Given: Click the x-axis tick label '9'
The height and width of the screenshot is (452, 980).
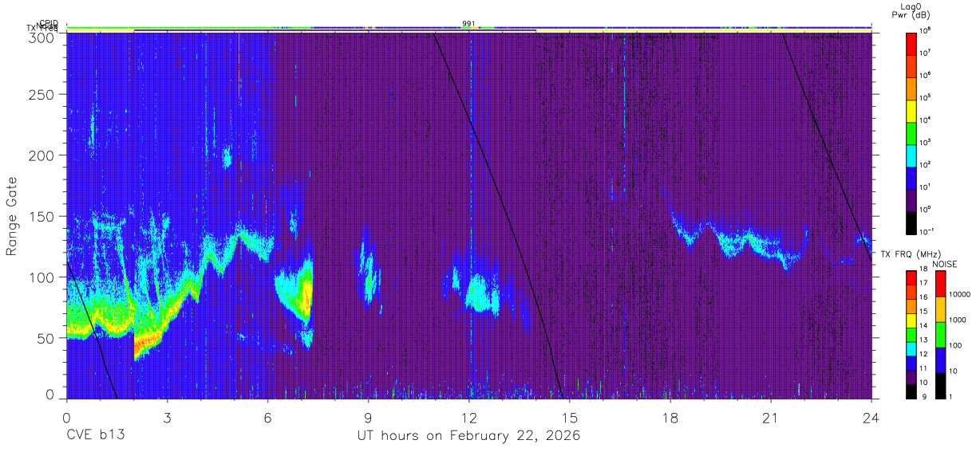Looking at the screenshot, I should coord(368,418).
